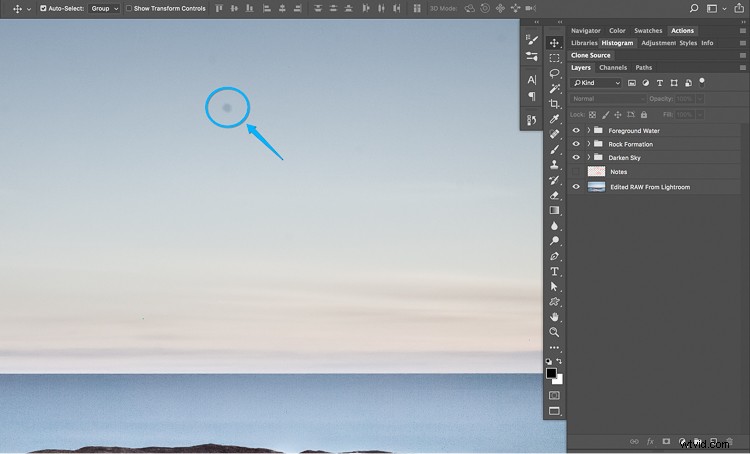This screenshot has width=750, height=454.
Task: Enable Show Transform Controls checkbox
Action: click(129, 8)
